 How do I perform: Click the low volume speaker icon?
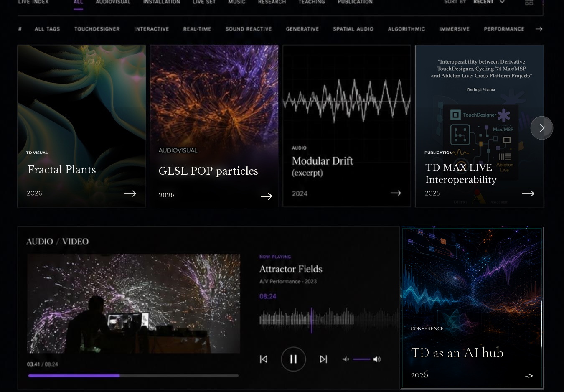(x=346, y=359)
